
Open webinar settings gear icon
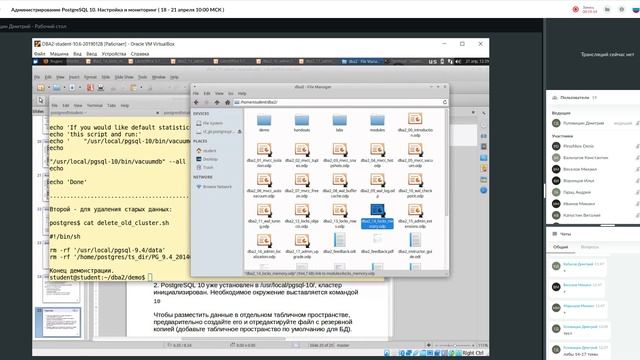[x=622, y=9]
